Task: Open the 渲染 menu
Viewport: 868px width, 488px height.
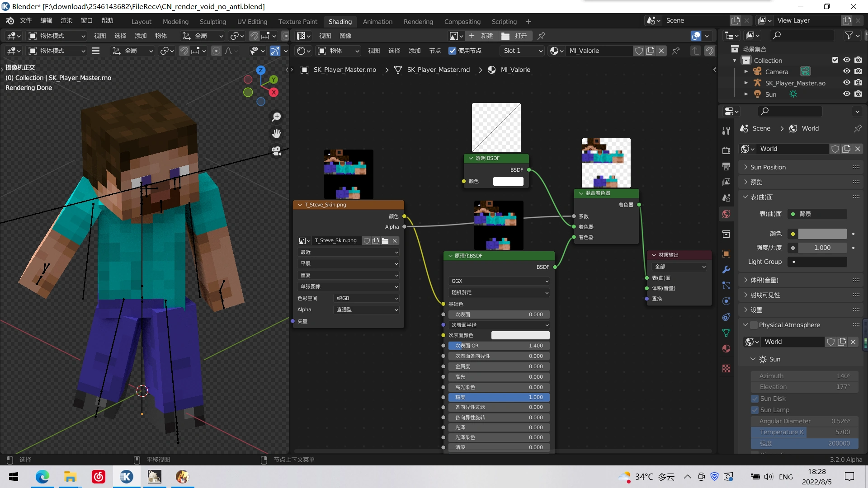Action: (x=66, y=20)
